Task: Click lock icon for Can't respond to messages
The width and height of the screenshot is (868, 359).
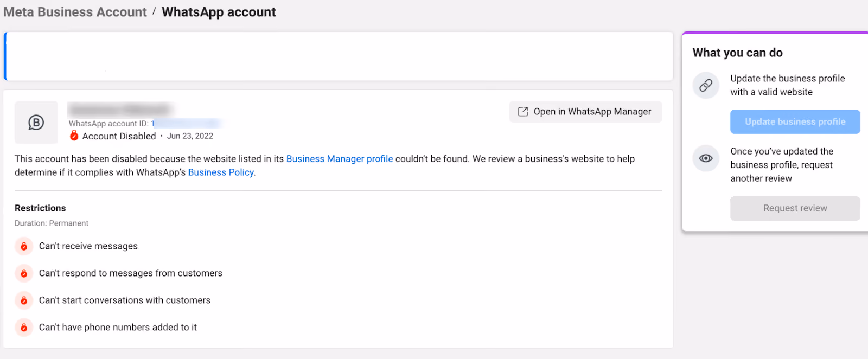Action: (x=24, y=273)
